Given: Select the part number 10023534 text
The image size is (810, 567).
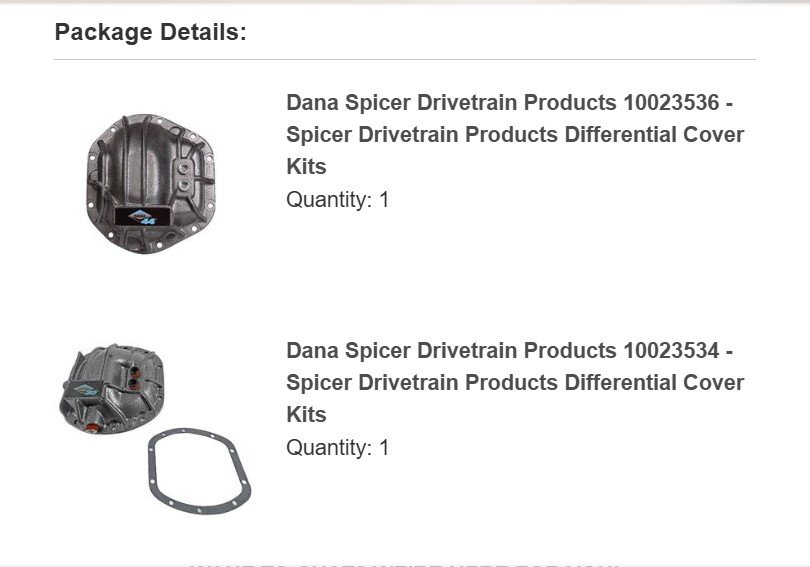Looking at the screenshot, I should click(x=670, y=351).
